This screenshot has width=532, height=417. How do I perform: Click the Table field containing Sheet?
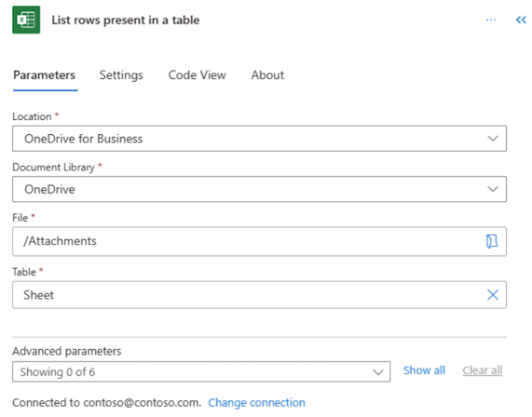click(260, 295)
